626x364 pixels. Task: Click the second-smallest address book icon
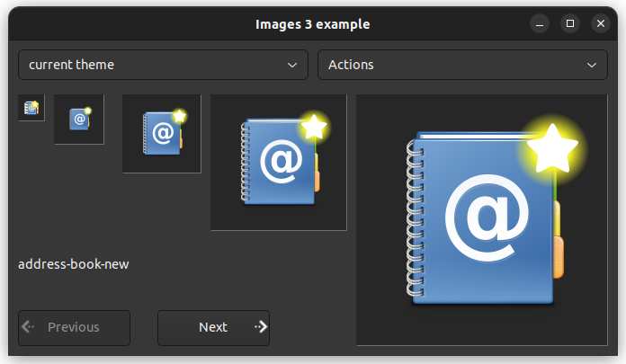coord(79,119)
